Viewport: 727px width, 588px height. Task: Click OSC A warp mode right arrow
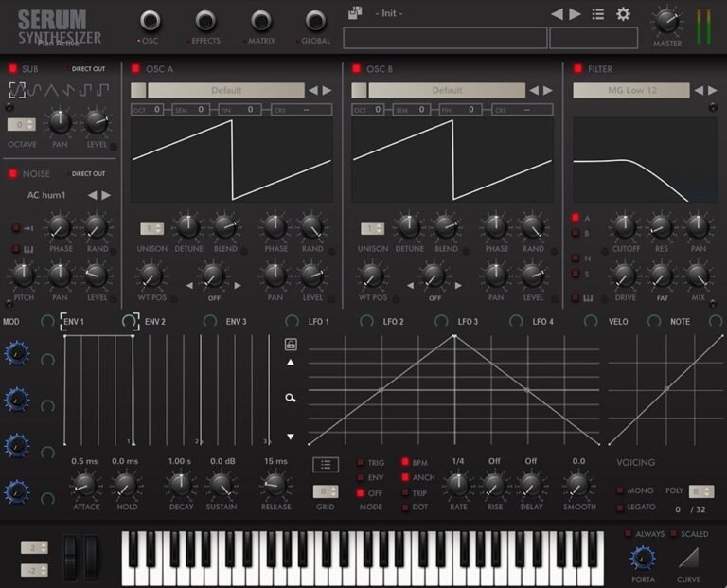pyautogui.click(x=238, y=286)
